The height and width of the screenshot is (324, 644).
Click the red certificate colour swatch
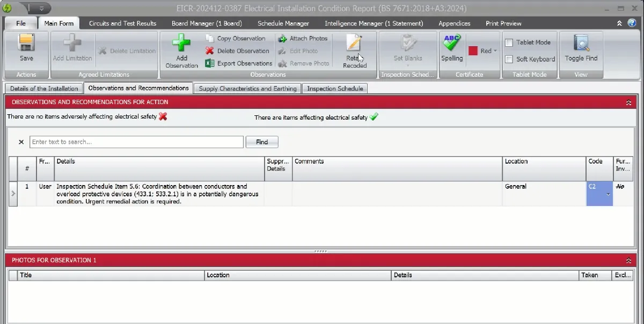pyautogui.click(x=473, y=51)
